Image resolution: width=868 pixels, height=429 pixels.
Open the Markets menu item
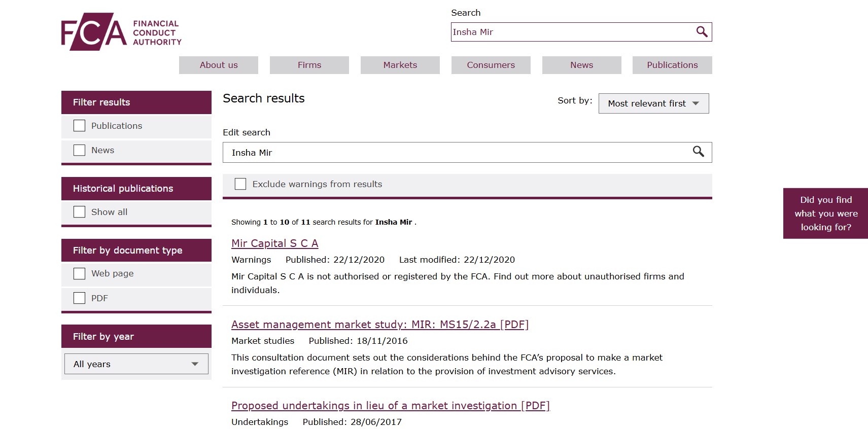(x=400, y=65)
